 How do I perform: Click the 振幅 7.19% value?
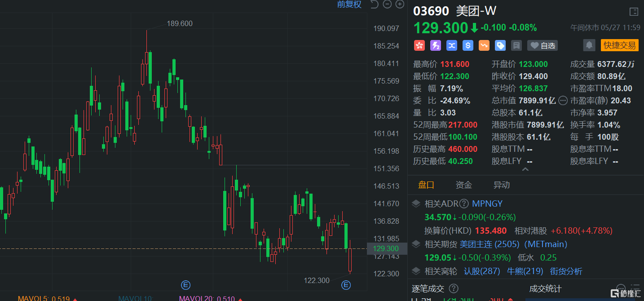coord(451,89)
